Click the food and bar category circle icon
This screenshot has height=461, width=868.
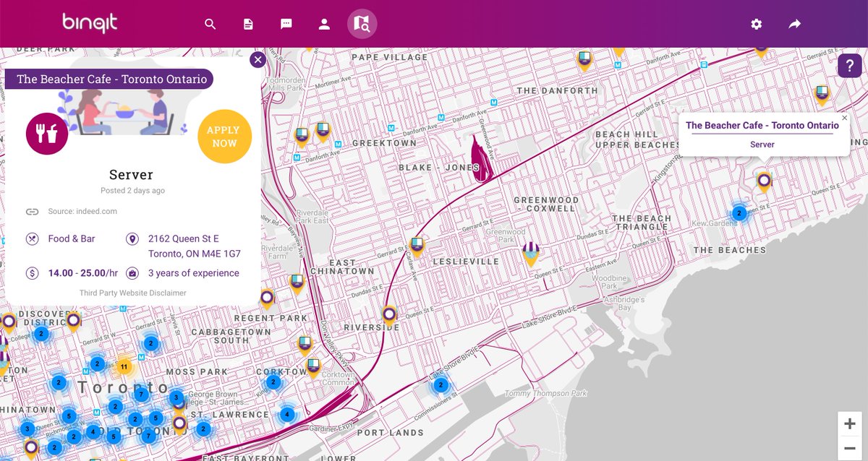pos(47,134)
